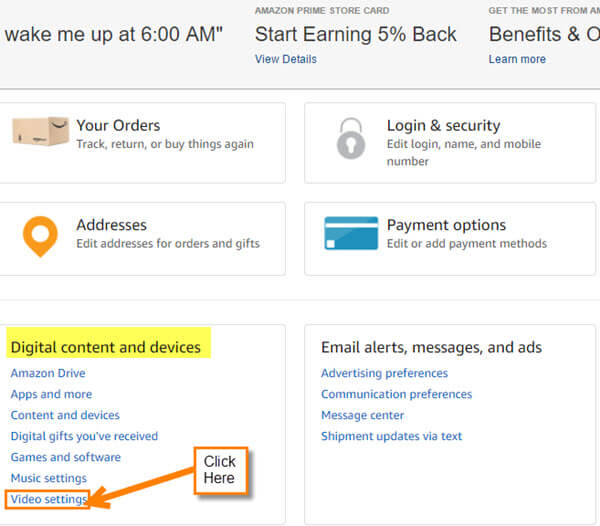The width and height of the screenshot is (600, 526).
Task: Click the Your Orders package box icon
Action: 41,131
